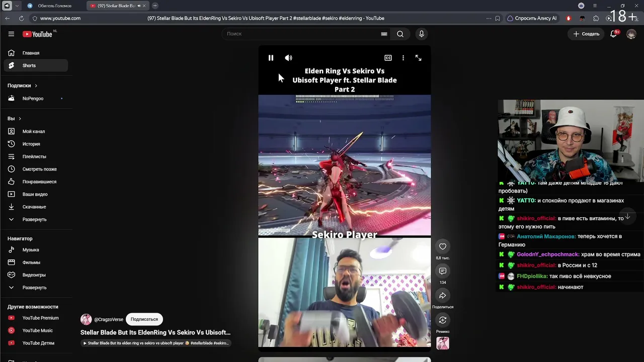Screen dimensions: 644x362
Task: Click the Ремикс remix icon
Action: (x=443, y=320)
